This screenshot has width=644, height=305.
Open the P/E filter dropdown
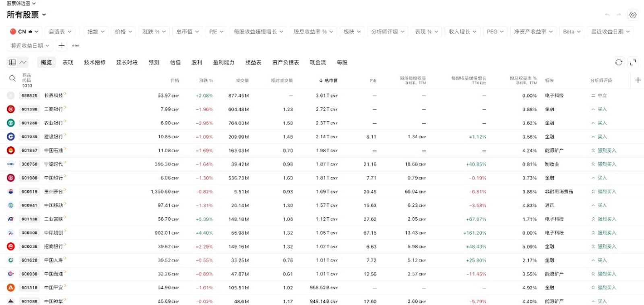click(216, 31)
